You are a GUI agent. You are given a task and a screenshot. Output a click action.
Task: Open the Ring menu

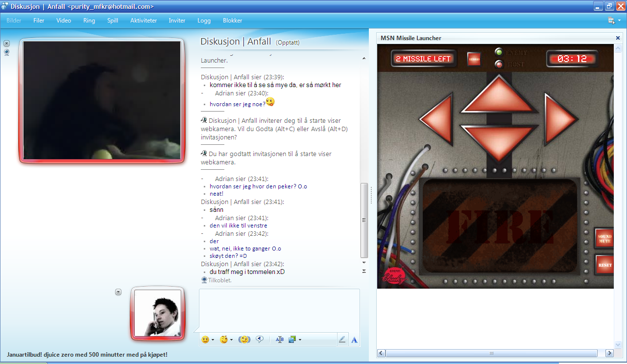click(89, 21)
